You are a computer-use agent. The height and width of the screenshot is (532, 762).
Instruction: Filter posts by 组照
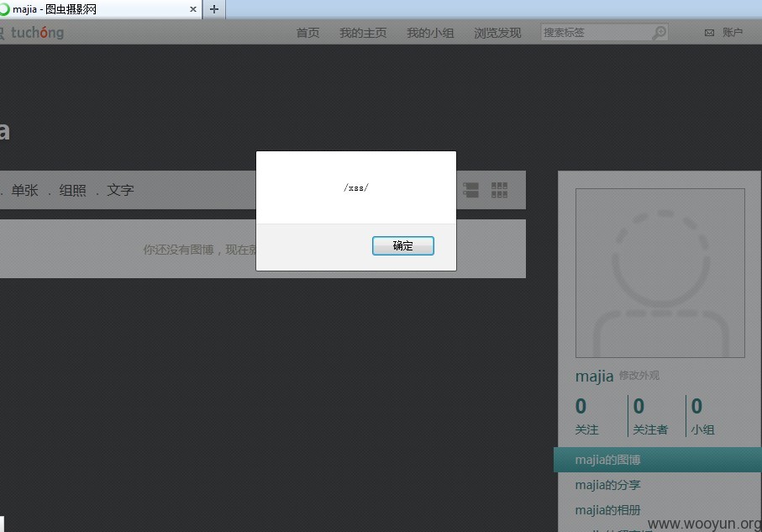pos(72,190)
